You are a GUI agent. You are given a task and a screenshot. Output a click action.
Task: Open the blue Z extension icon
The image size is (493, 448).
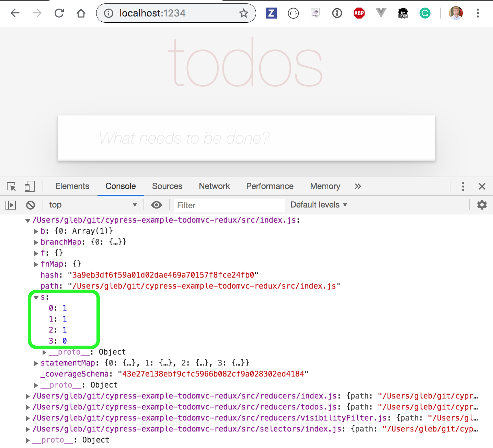pyautogui.click(x=271, y=13)
